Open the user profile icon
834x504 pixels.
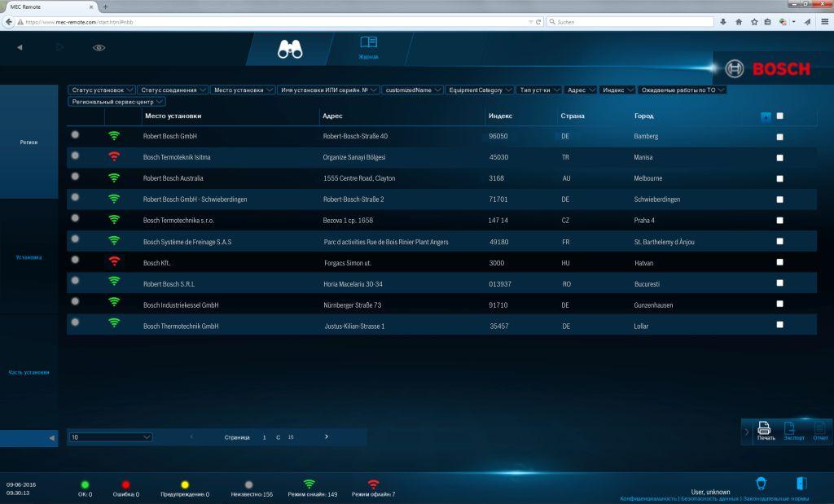[x=762, y=484]
